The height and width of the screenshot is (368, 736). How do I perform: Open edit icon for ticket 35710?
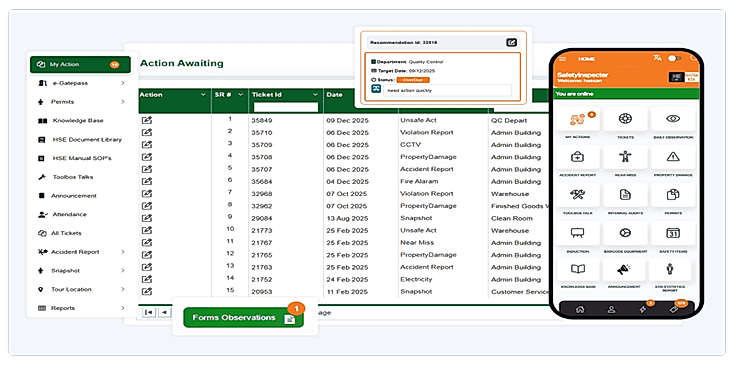147,132
